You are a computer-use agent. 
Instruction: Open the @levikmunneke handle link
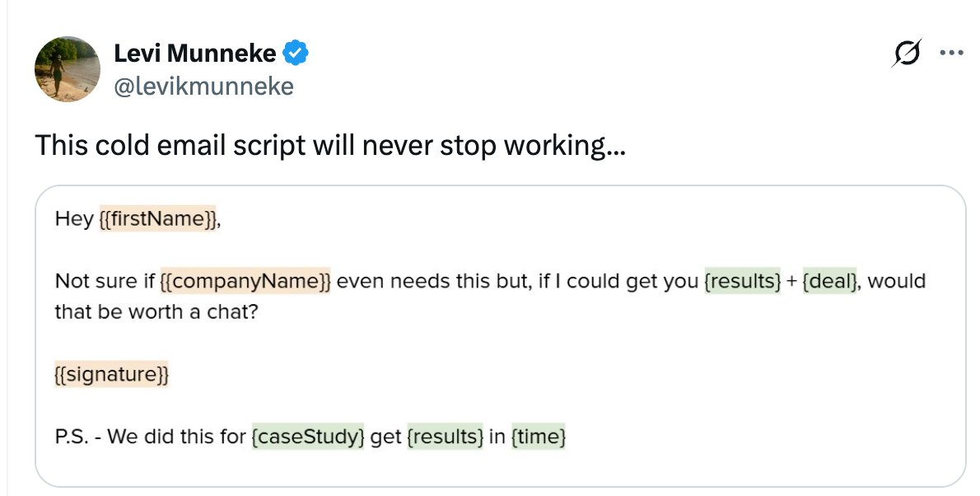[x=203, y=86]
